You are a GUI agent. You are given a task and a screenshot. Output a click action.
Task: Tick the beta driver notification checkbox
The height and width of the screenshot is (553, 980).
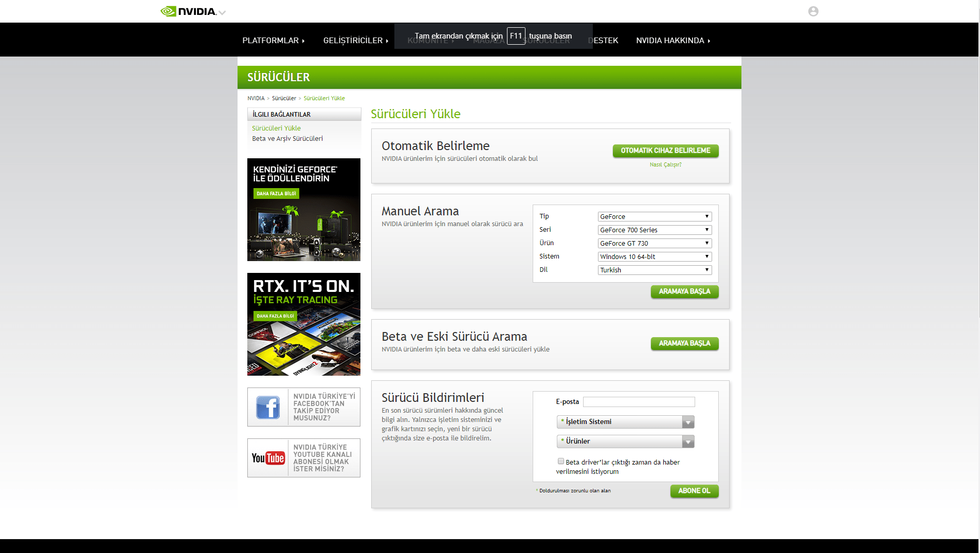pos(561,462)
